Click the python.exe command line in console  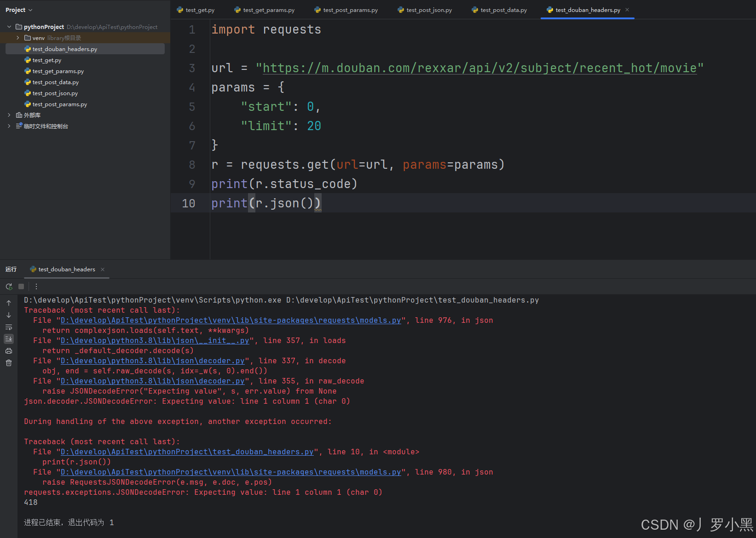point(282,300)
